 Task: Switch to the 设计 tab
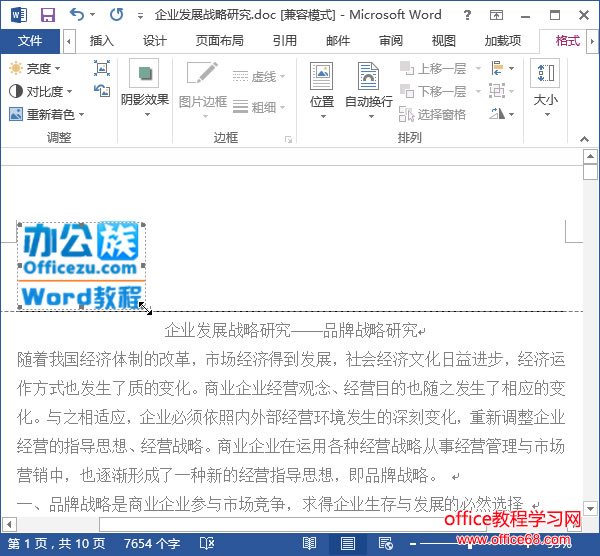pyautogui.click(x=155, y=41)
